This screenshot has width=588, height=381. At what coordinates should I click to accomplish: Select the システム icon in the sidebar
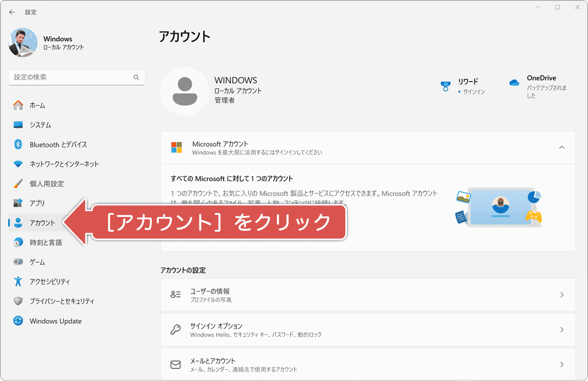[x=18, y=125]
